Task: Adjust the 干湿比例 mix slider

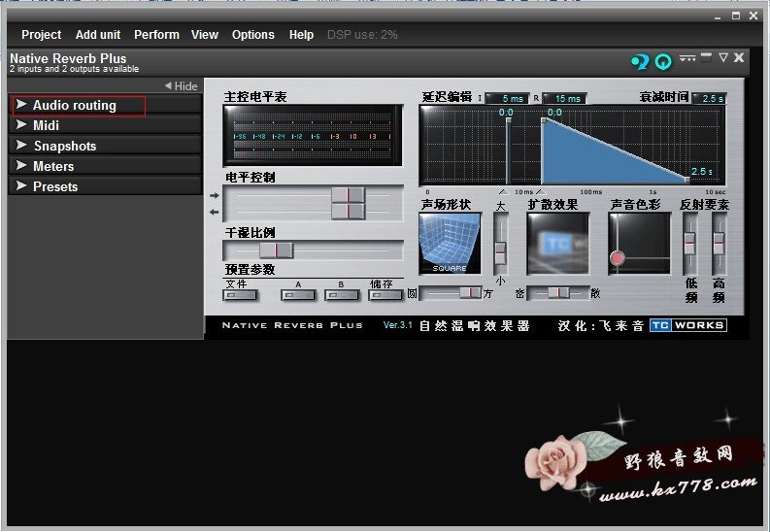Action: tap(276, 250)
